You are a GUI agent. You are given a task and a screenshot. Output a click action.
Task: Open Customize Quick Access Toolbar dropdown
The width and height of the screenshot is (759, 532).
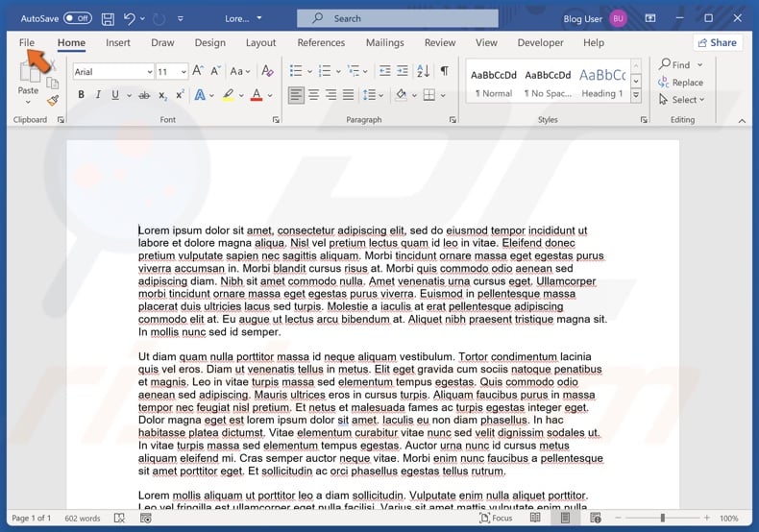click(x=180, y=19)
